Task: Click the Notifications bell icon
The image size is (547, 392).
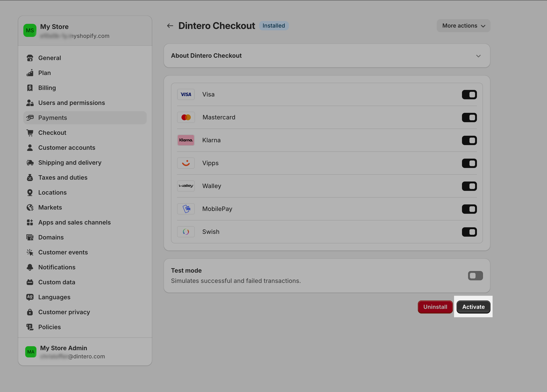Action: point(30,267)
